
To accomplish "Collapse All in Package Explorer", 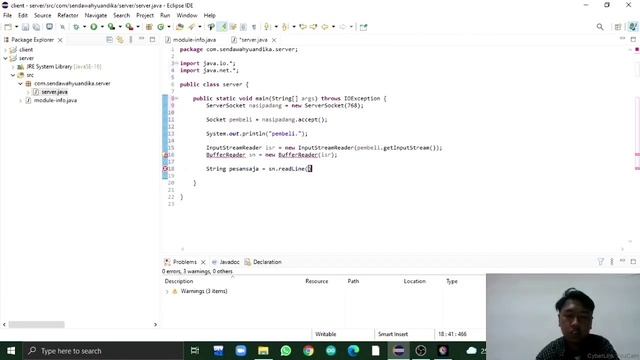I will [x=109, y=40].
